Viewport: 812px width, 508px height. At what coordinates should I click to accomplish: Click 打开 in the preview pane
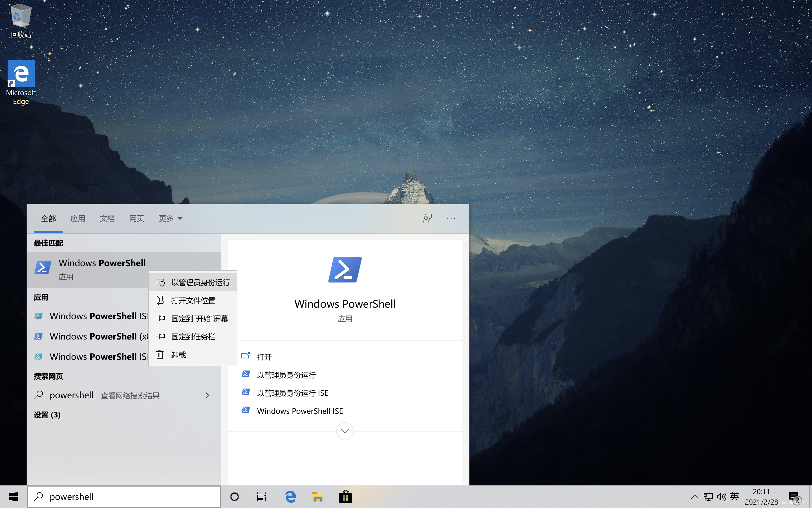click(264, 357)
